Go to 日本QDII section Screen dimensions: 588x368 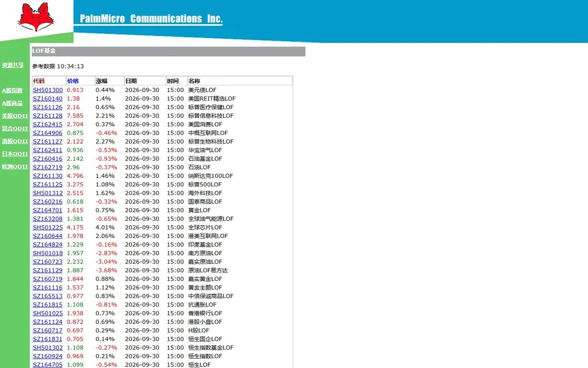tap(15, 154)
